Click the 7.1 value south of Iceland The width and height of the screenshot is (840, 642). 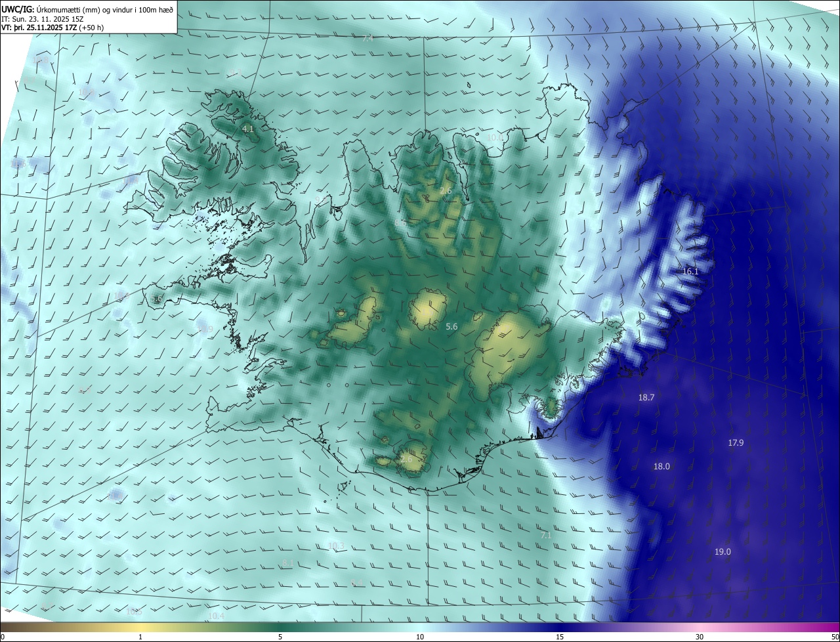coord(546,536)
